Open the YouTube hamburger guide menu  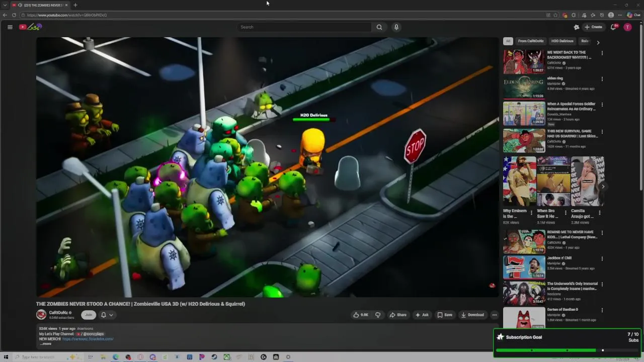pos(10,27)
